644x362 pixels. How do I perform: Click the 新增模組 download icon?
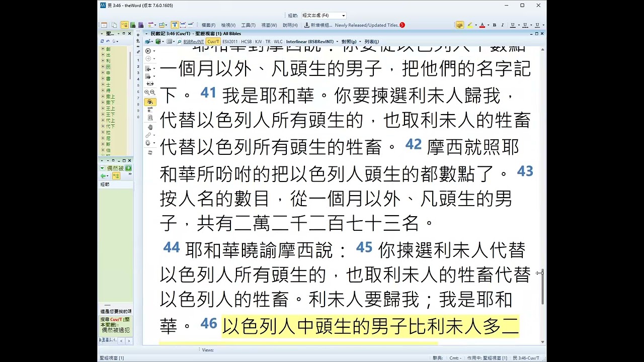click(307, 25)
